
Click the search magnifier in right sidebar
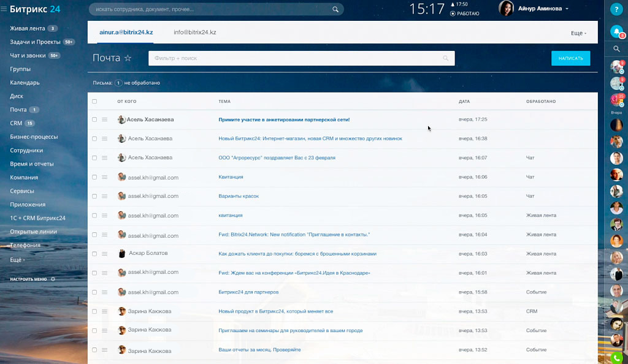click(616, 48)
